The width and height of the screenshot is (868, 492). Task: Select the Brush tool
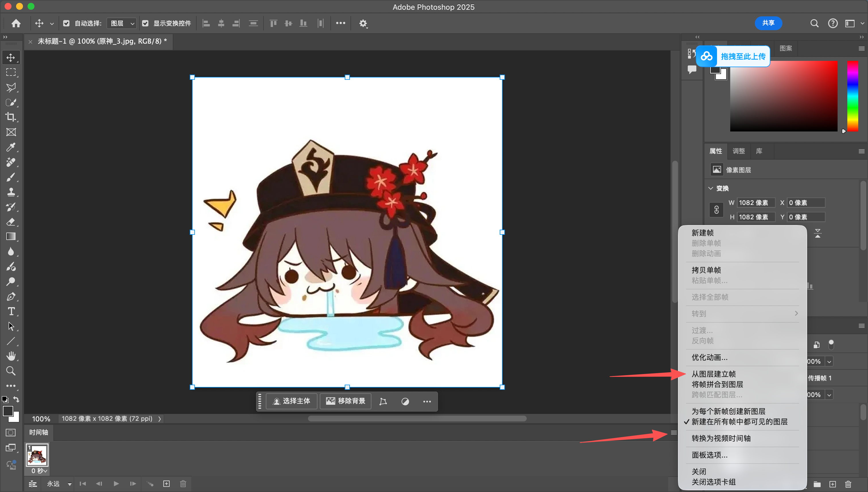(x=11, y=177)
